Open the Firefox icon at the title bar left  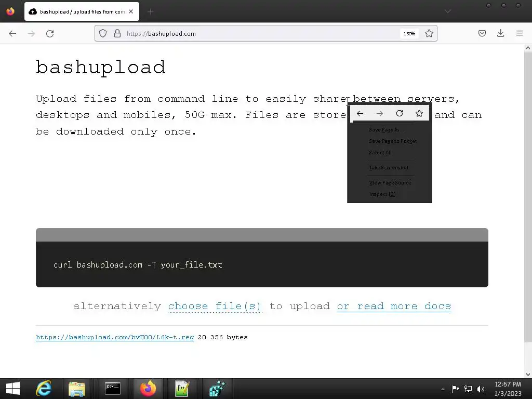(10, 11)
